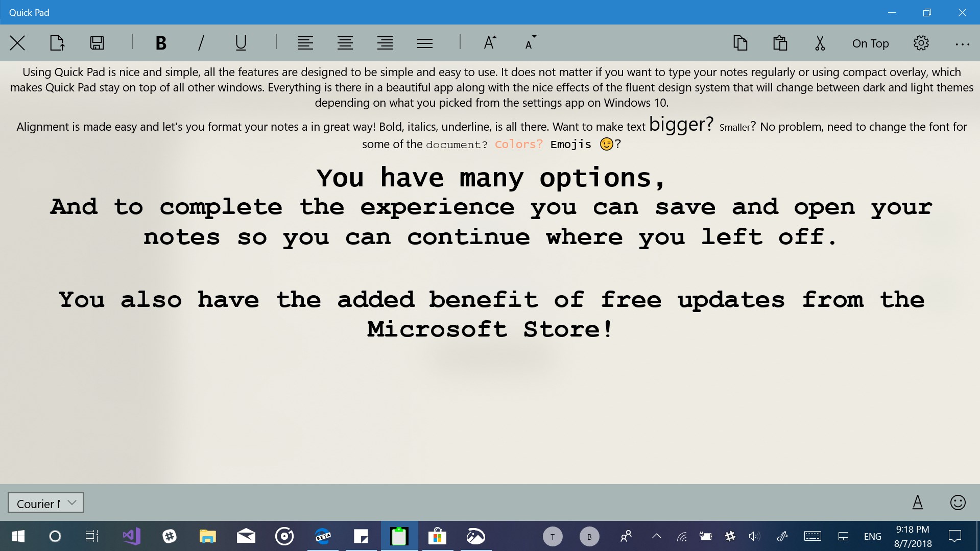Open the more options ellipsis menu
Screen dimensions: 980x551
point(962,44)
